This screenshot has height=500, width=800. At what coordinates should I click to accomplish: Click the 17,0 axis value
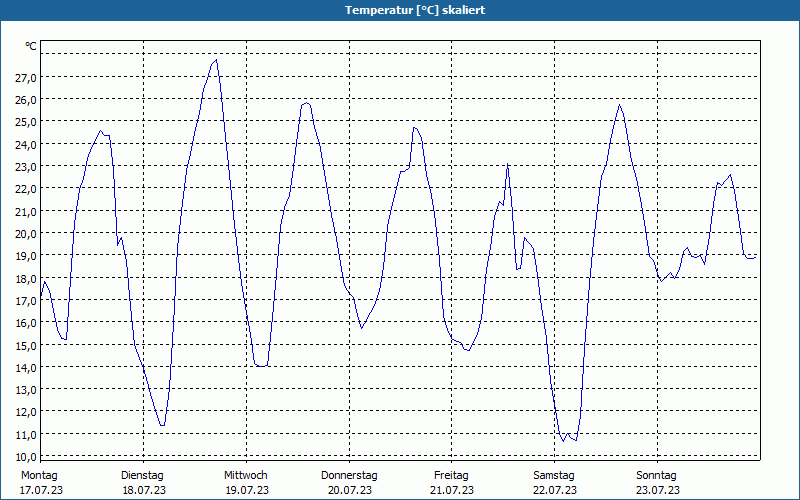pos(26,301)
